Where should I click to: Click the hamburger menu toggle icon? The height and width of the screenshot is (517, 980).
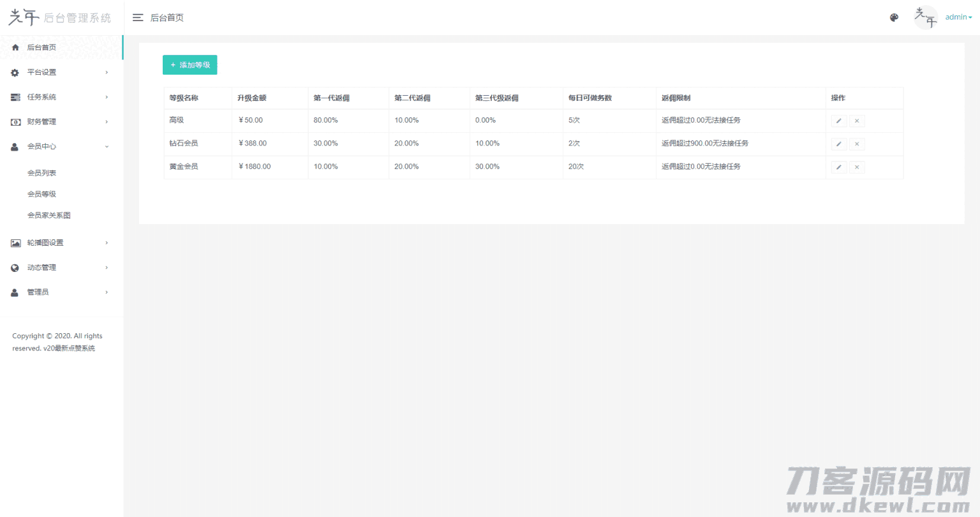click(138, 18)
